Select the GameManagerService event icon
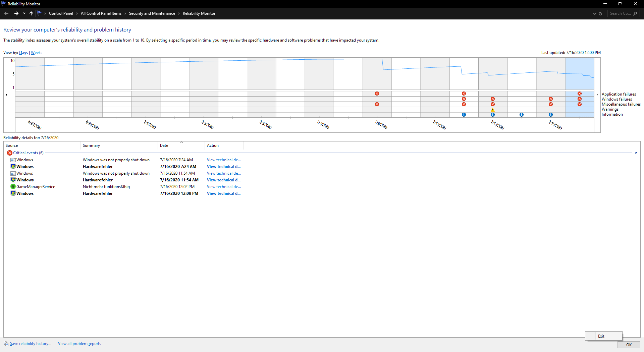644x352 pixels. pos(13,186)
